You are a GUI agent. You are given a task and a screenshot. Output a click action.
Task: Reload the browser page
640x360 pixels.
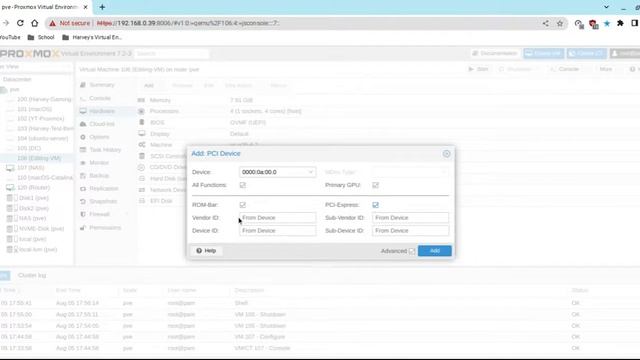pos(20,23)
